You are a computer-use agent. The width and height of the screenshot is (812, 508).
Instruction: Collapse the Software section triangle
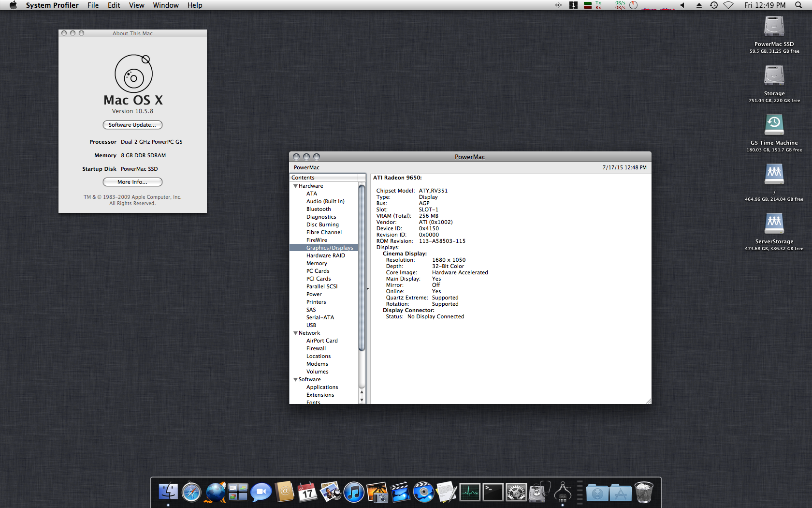(x=295, y=379)
